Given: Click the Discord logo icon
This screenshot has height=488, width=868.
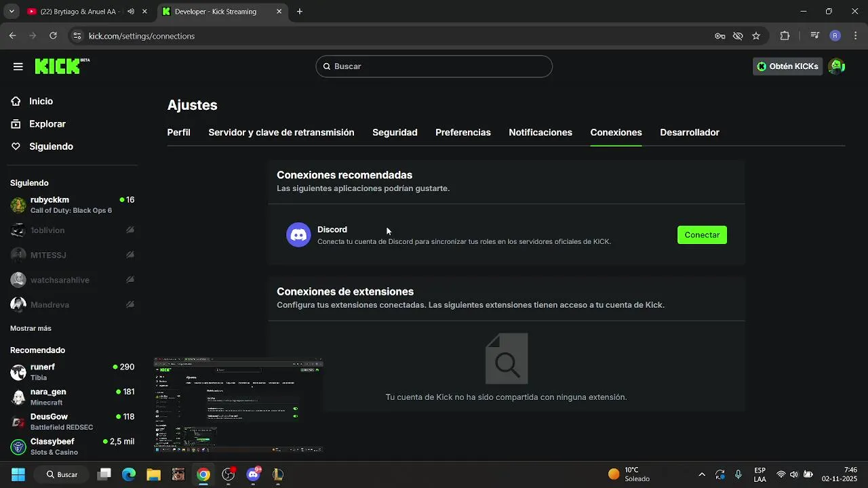Looking at the screenshot, I should [x=298, y=235].
